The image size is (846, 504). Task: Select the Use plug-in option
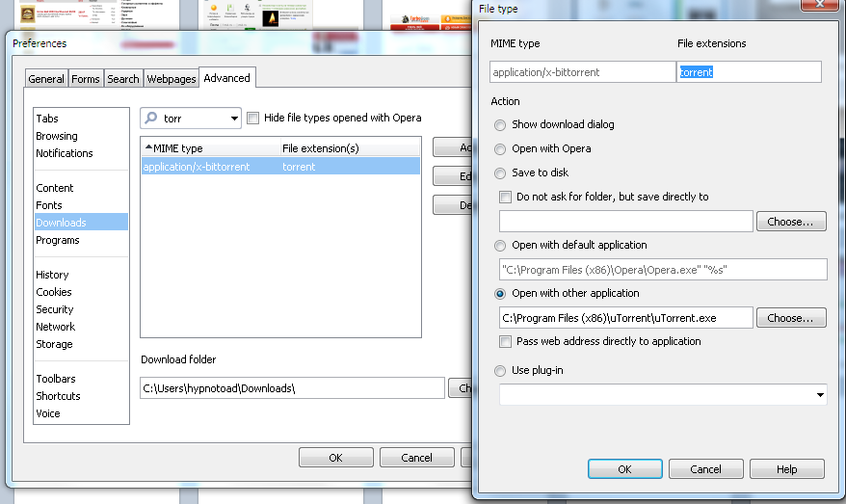coord(500,371)
